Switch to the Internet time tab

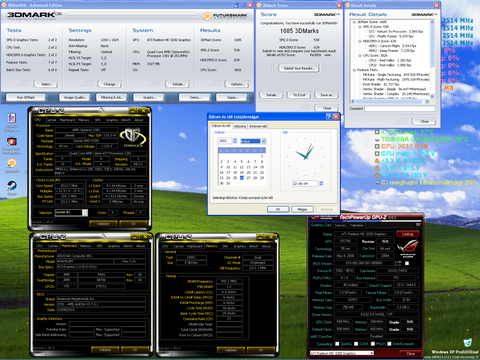258,126
